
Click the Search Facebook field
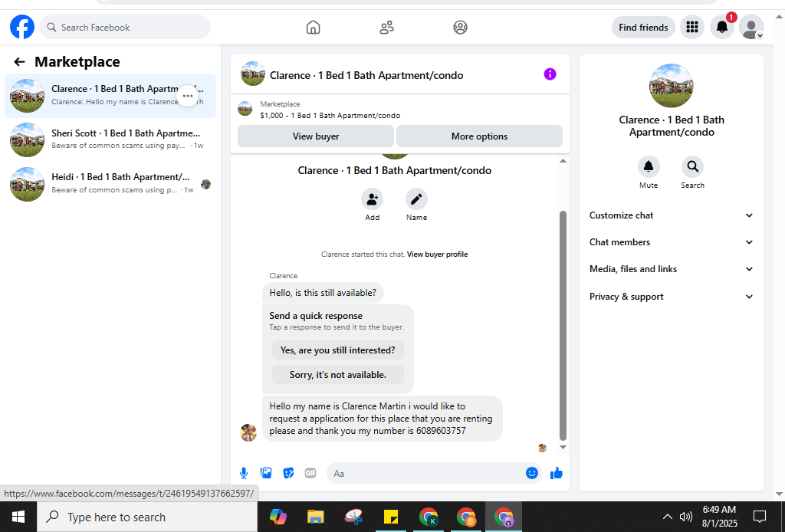tap(125, 27)
